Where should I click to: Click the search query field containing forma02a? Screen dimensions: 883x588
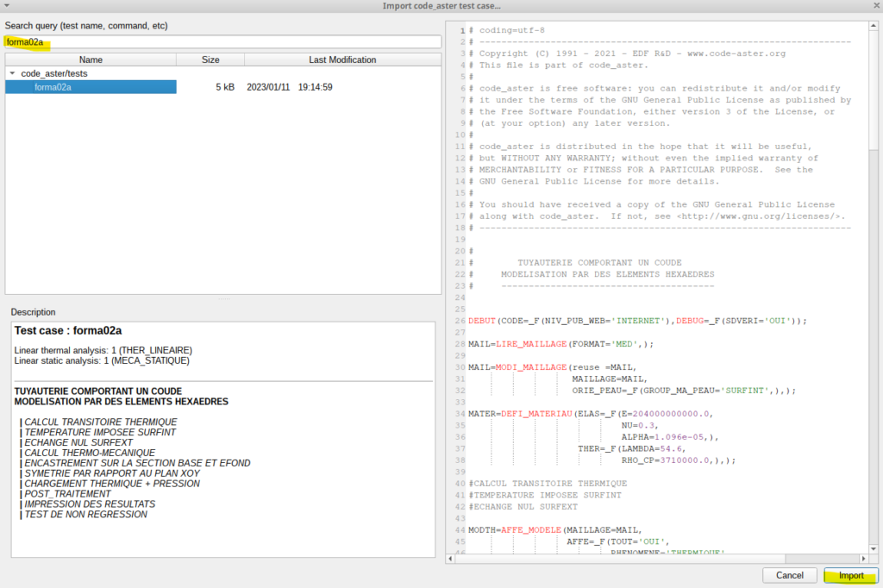point(222,41)
